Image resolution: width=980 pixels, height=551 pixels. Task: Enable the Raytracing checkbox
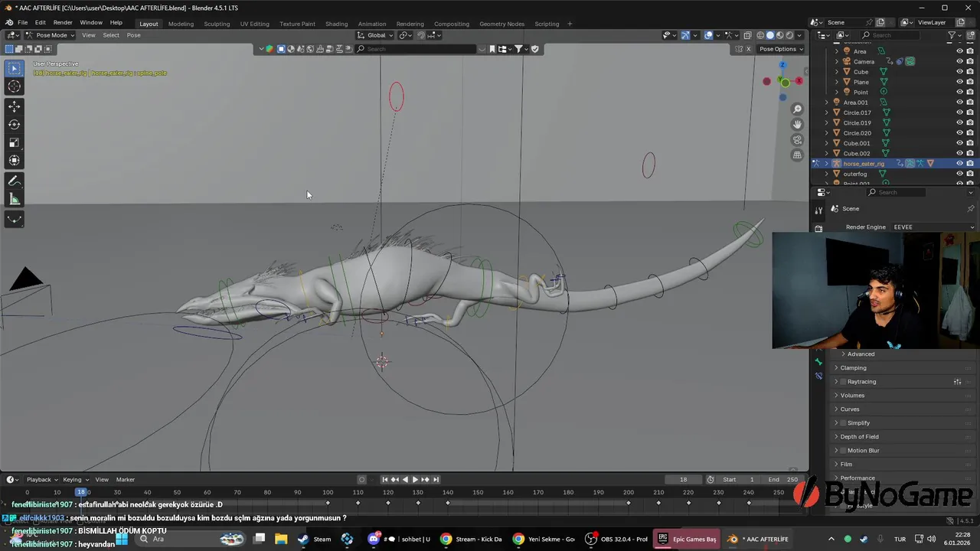point(844,382)
